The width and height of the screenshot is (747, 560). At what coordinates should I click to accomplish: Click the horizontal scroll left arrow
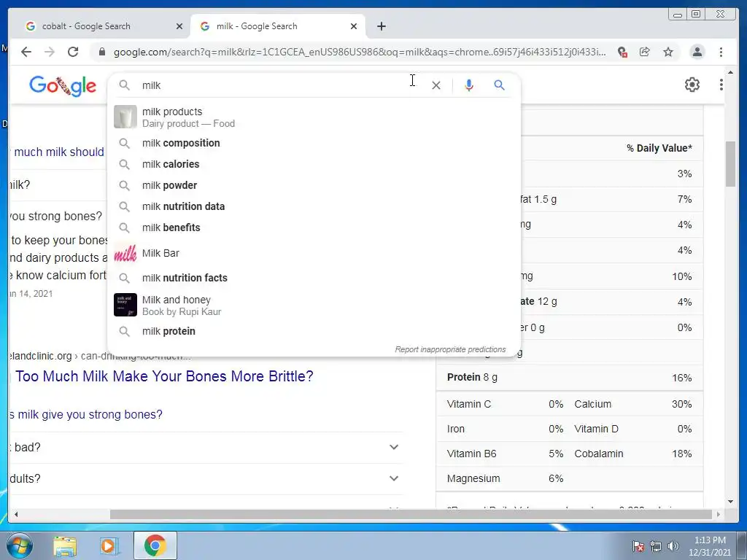tap(16, 514)
